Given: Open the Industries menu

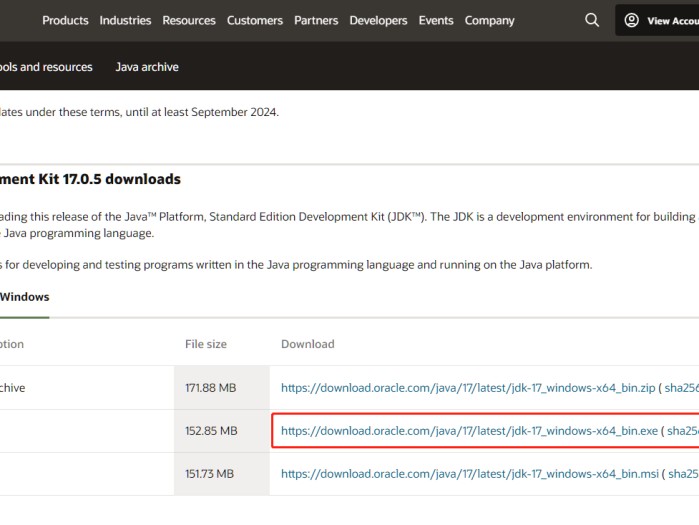Looking at the screenshot, I should [x=125, y=20].
